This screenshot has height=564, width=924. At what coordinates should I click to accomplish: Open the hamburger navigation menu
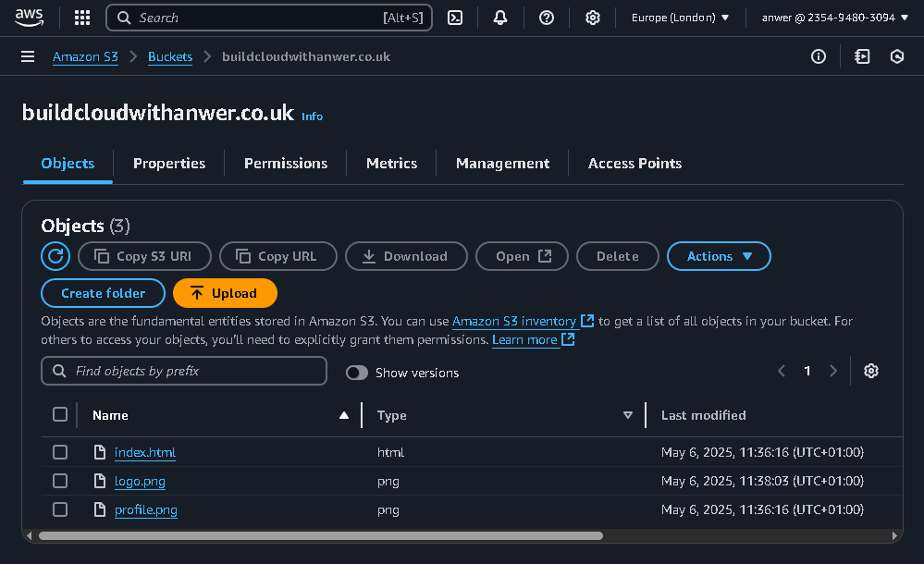(x=28, y=56)
